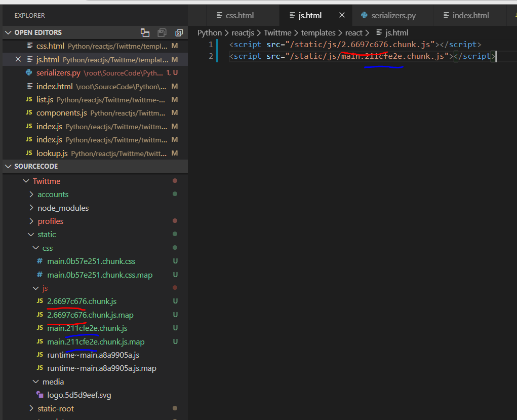Click the templates breadcrumb segment
Screen dimensions: 517x420
(x=318, y=33)
